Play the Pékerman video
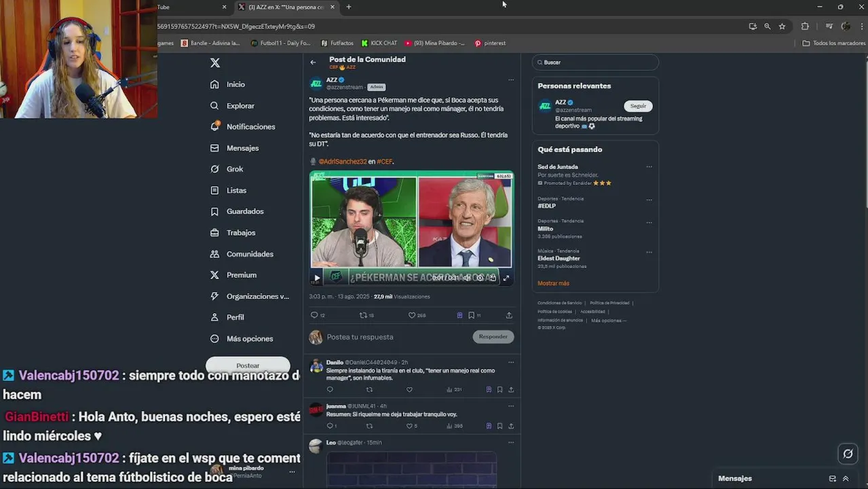Screen dimensions: 868x489 (317, 278)
